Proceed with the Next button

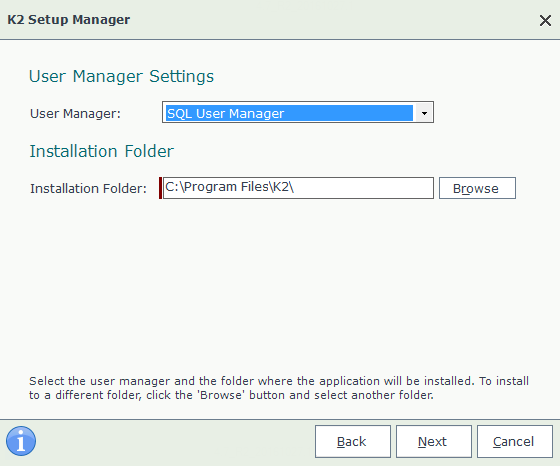[x=434, y=441]
